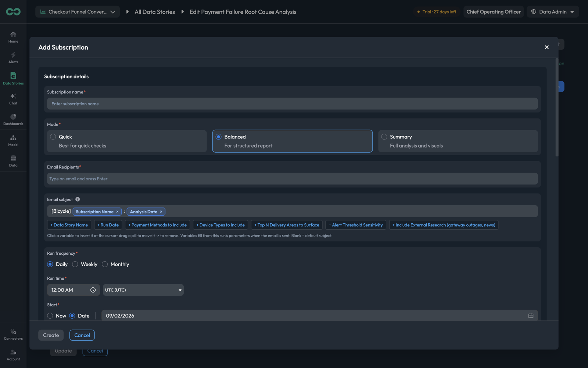Insert Include External Research variable

[444, 225]
